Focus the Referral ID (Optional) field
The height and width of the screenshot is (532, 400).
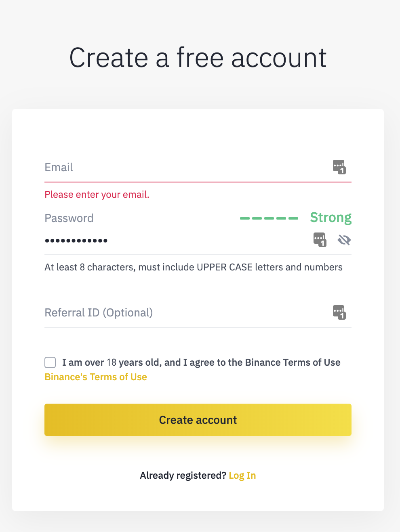coord(182,313)
